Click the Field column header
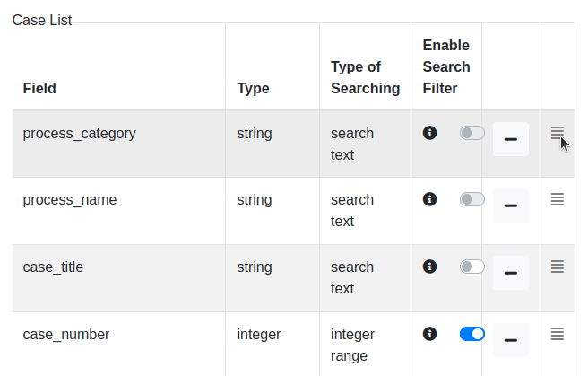 tap(39, 88)
